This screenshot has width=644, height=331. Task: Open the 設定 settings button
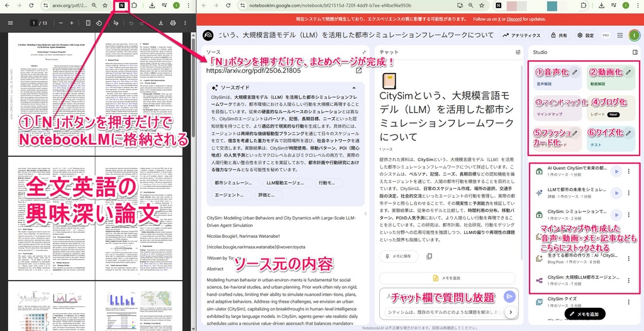[586, 35]
